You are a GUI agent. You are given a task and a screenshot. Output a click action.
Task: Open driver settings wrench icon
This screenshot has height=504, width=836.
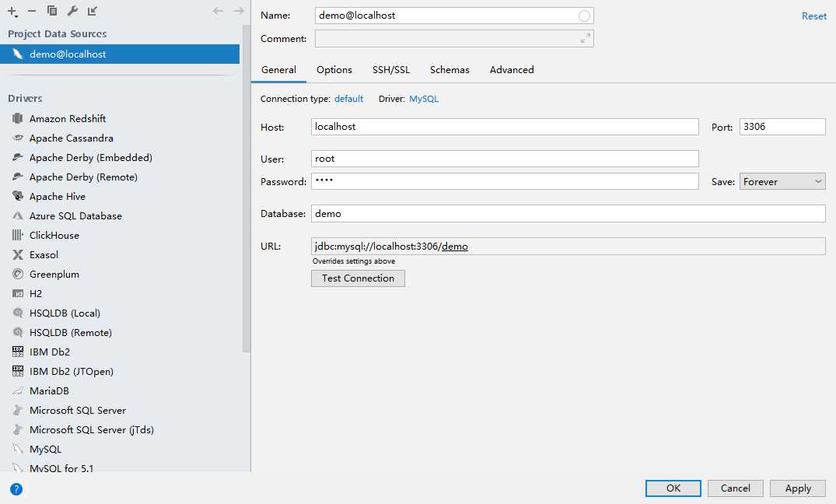pyautogui.click(x=72, y=11)
